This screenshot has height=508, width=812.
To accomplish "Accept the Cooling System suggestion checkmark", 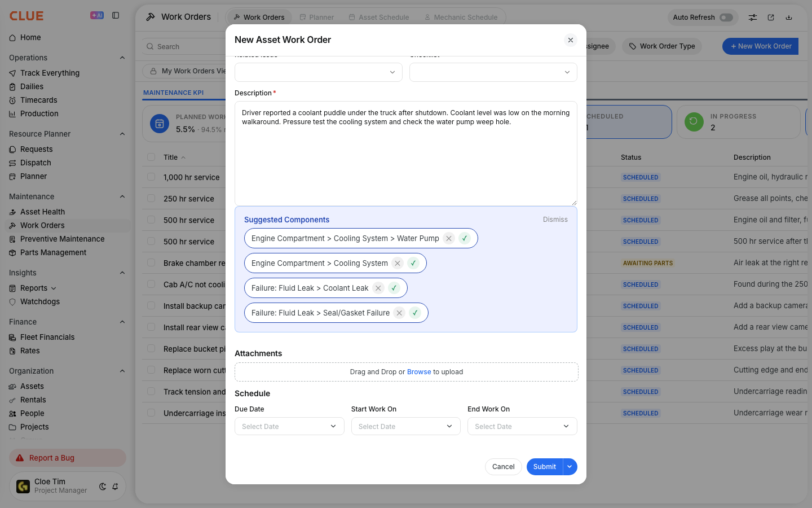I will click(x=413, y=263).
